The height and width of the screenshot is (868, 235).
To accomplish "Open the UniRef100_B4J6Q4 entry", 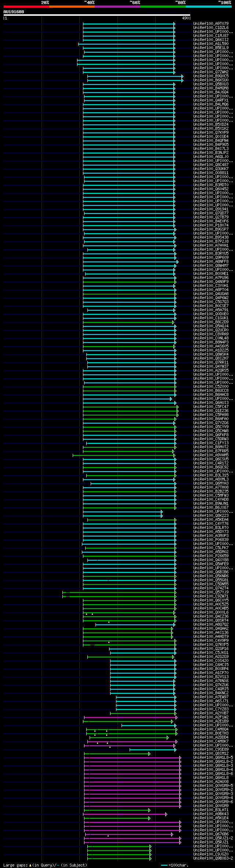I will click(x=211, y=92).
